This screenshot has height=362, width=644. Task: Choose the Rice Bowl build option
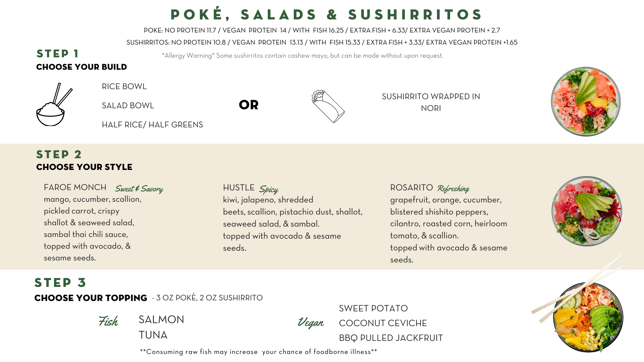tap(124, 86)
